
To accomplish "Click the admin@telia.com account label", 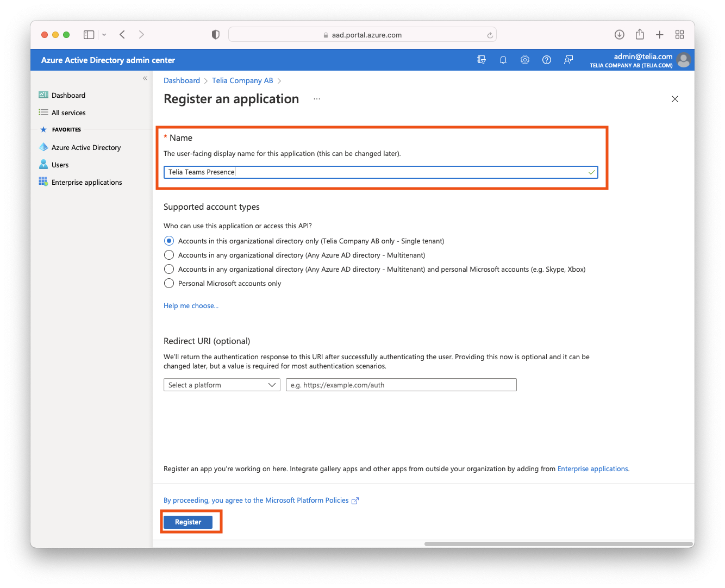I will 643,57.
